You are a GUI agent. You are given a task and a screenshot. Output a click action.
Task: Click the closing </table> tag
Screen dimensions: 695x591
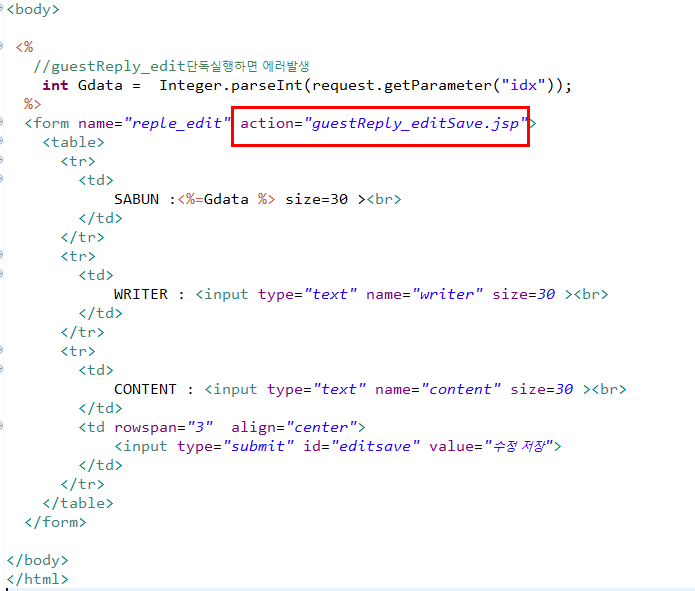coord(78,503)
